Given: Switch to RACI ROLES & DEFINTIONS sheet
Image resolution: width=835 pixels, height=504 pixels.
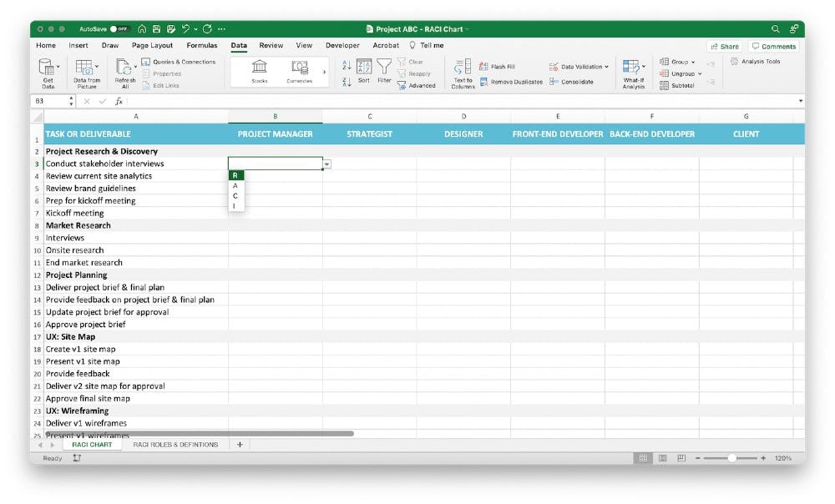Looking at the screenshot, I should pos(175,445).
